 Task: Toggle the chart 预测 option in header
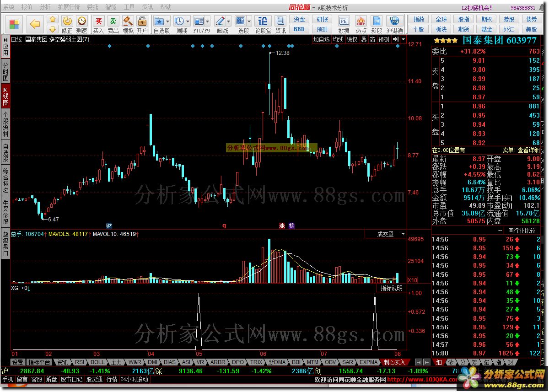(x=384, y=40)
